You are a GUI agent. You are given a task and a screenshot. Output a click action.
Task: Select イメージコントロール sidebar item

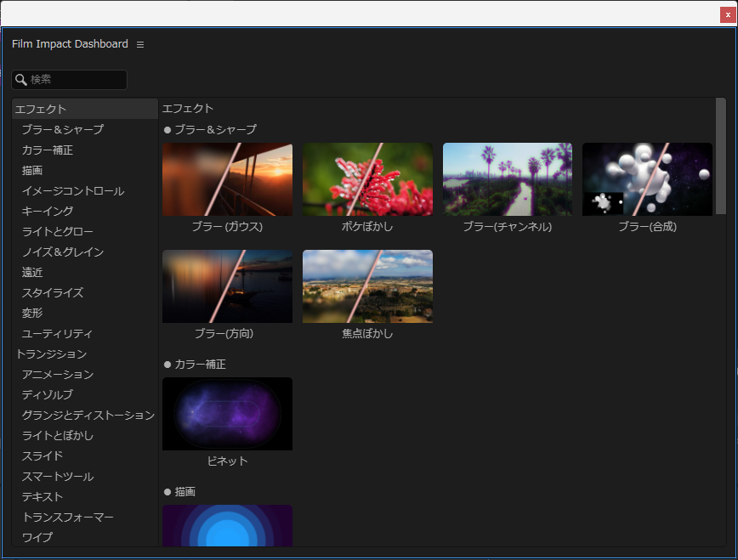(x=73, y=191)
